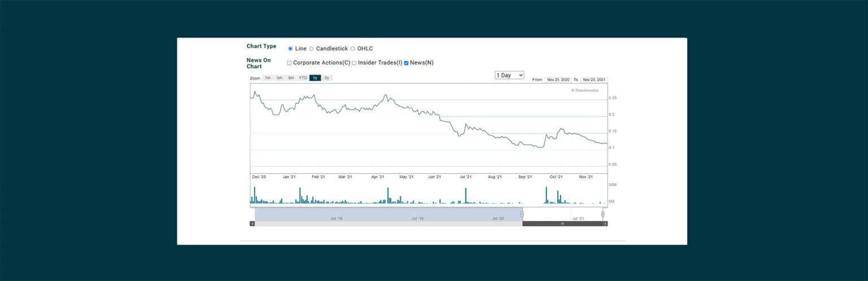Grab the left navigator range handle
Image resolution: width=868 pixels, height=281 pixels.
[x=522, y=214]
